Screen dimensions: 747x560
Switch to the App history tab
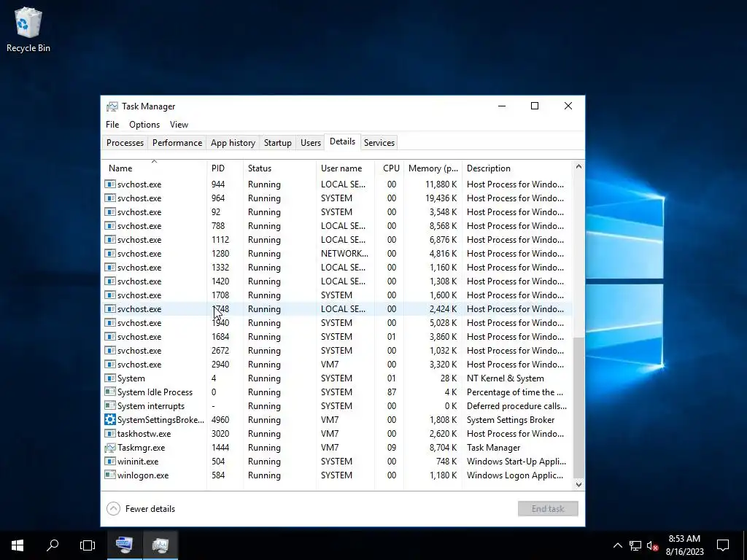tap(233, 143)
